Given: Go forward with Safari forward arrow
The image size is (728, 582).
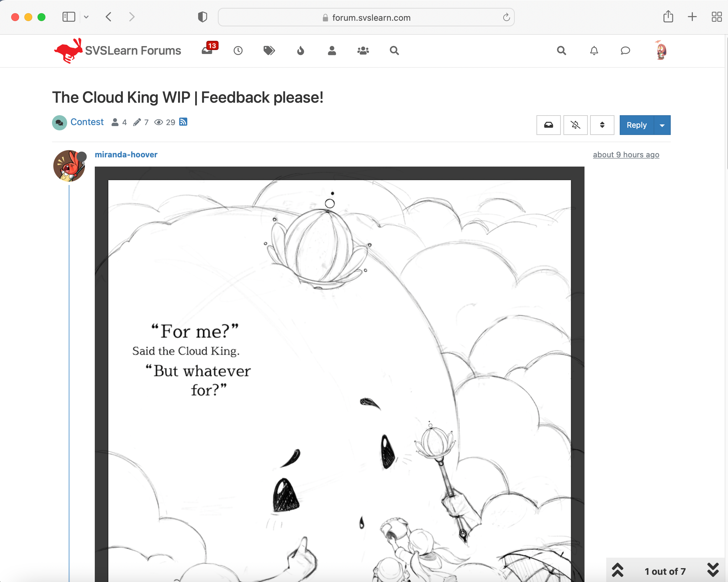Looking at the screenshot, I should point(132,17).
